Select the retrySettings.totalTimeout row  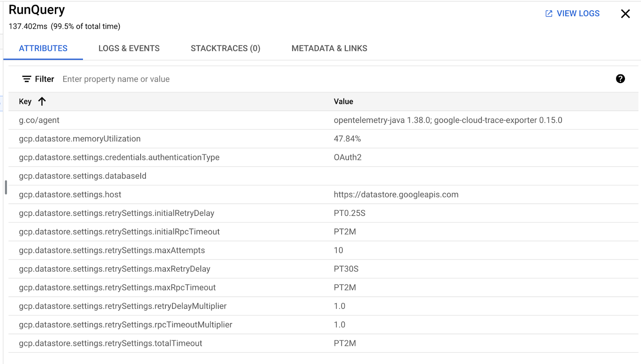[160, 343]
